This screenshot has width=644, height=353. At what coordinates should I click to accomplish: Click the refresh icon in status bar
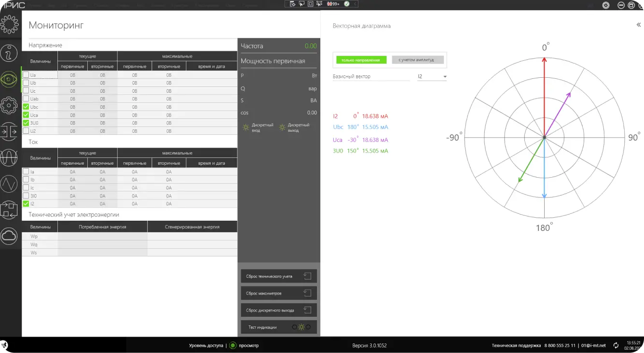coord(616,345)
